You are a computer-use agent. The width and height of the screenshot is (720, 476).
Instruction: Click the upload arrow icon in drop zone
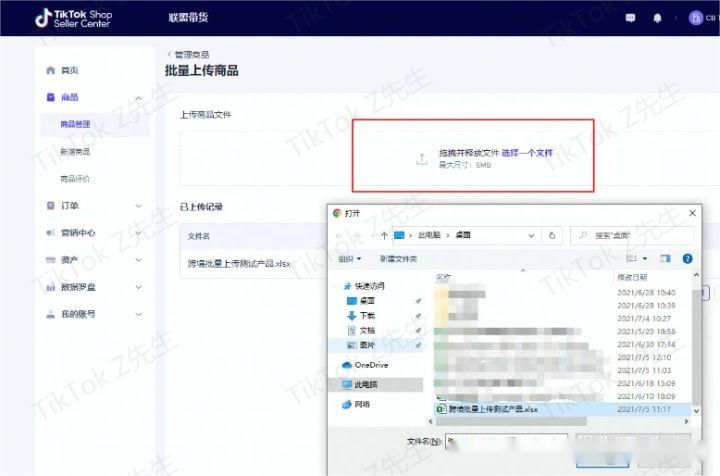422,159
